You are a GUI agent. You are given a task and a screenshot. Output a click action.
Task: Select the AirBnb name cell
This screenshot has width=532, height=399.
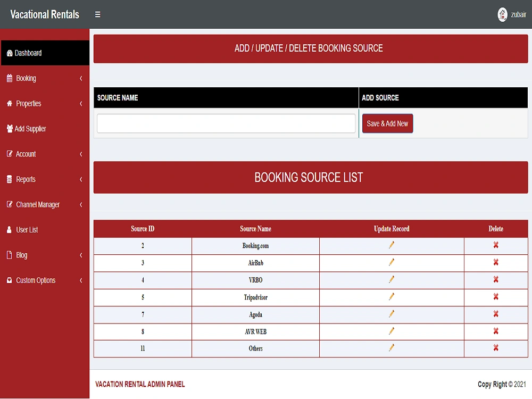tap(255, 263)
